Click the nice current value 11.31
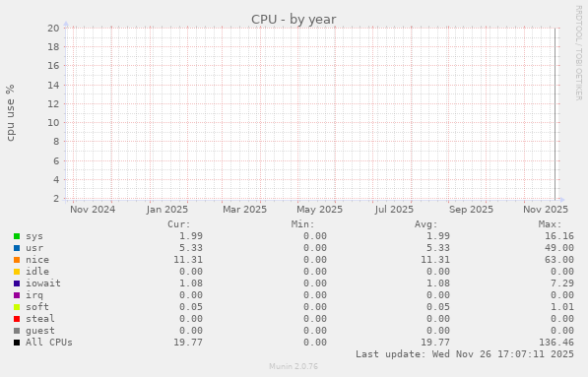Screen dimensions: 588x377 tap(188, 260)
